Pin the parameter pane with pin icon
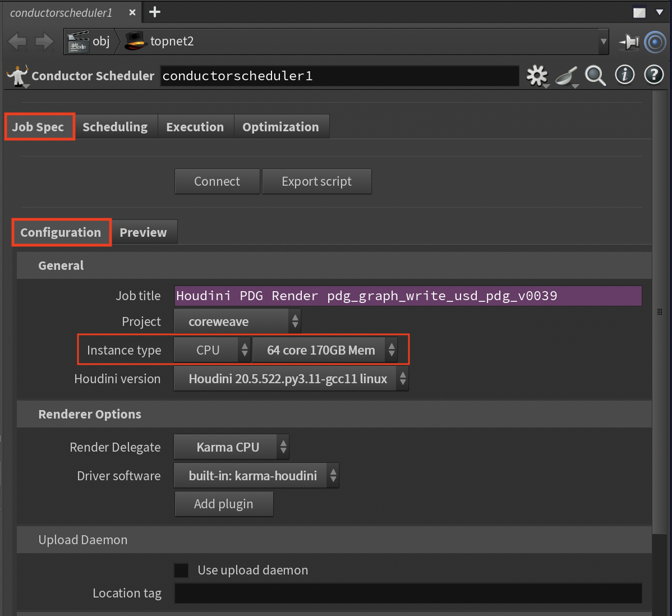This screenshot has width=672, height=616. point(629,42)
